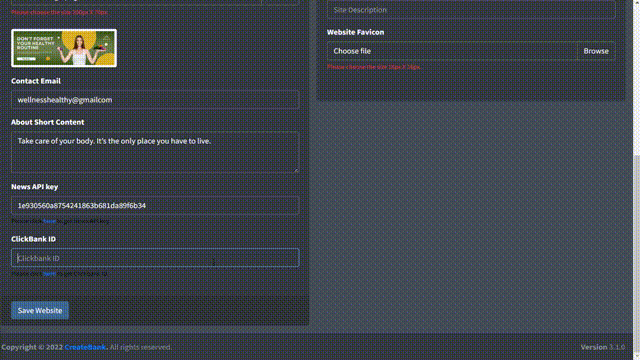Screen dimensions: 640x360
Task: Click the Site Description field
Action: point(471,10)
